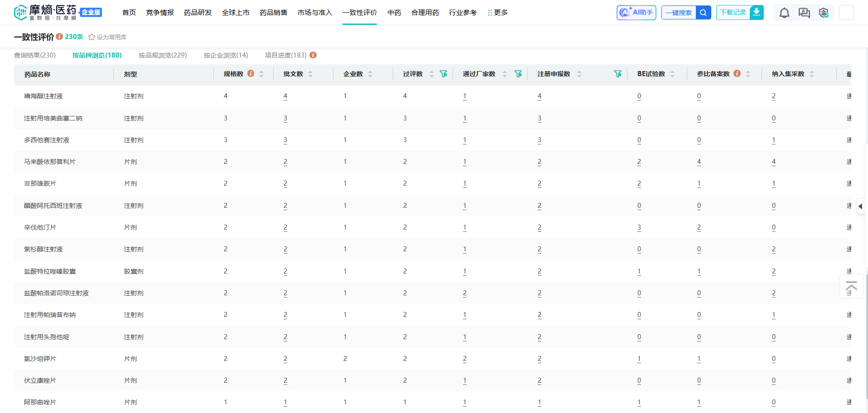Viewport: 868px width, 413px height.
Task: Open 药品研发 in top navigation
Action: pos(198,13)
